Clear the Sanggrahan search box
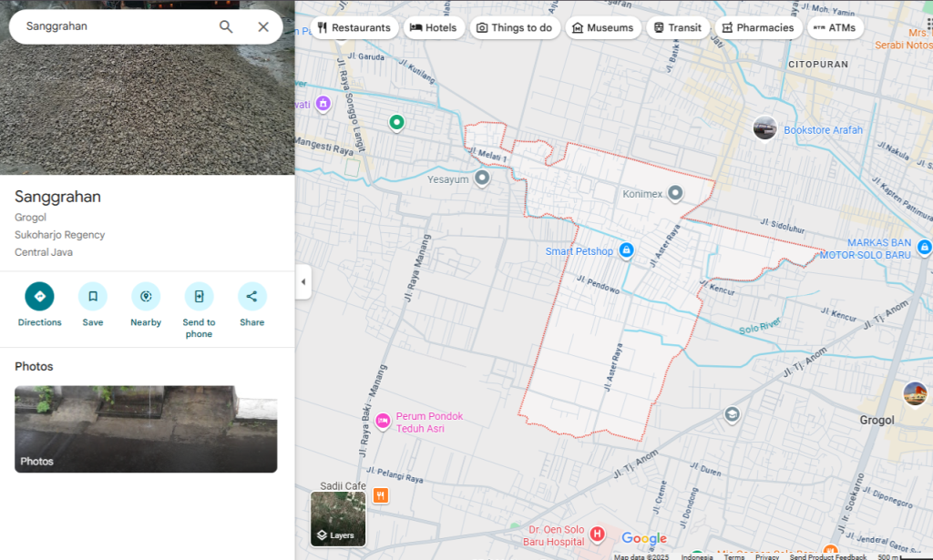 [263, 26]
